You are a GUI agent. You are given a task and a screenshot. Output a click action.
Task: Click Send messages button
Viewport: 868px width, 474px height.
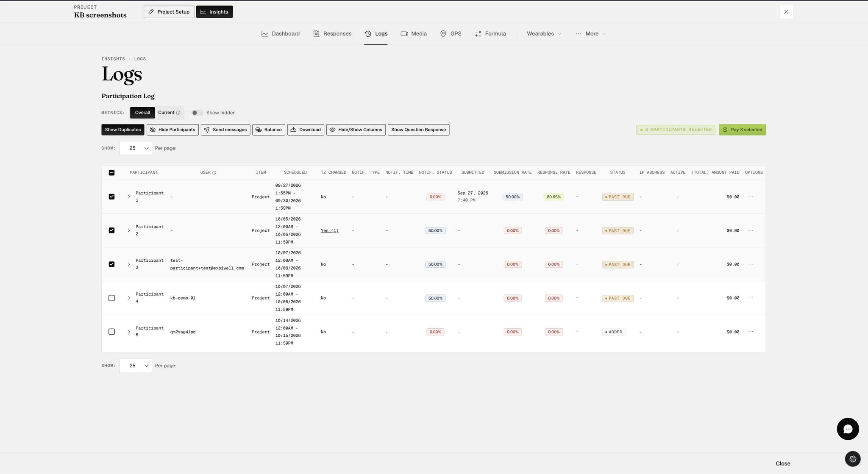click(x=225, y=130)
